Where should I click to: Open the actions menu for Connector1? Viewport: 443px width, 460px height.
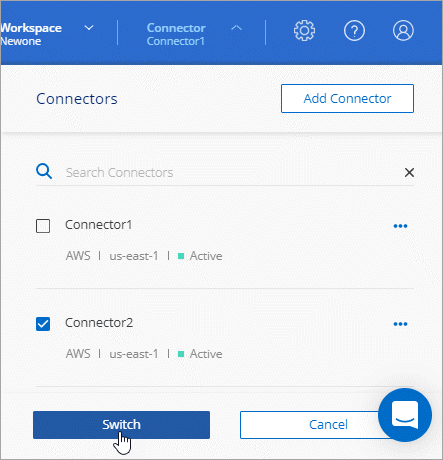[400, 226]
